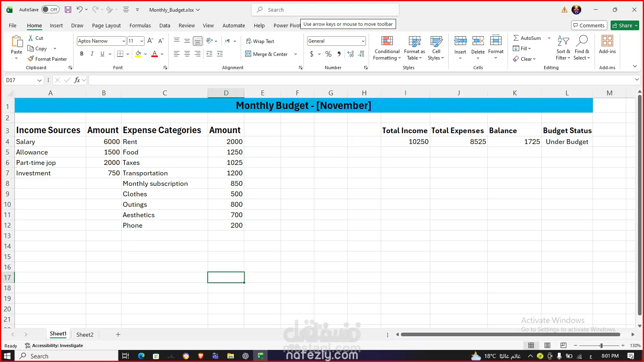Open the Orientation text rotation tool
Viewport: 644px width, 362px height.
(209, 41)
